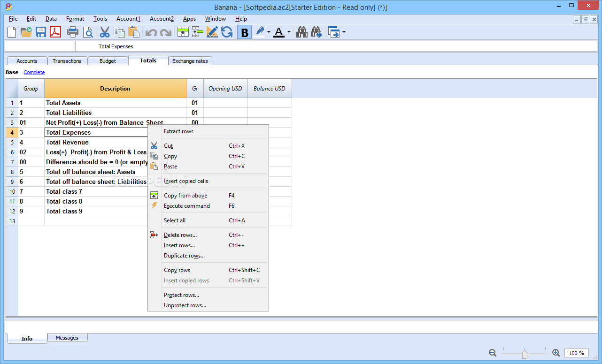The height and width of the screenshot is (364, 602).
Task: Open the Account1 menu
Action: (129, 19)
